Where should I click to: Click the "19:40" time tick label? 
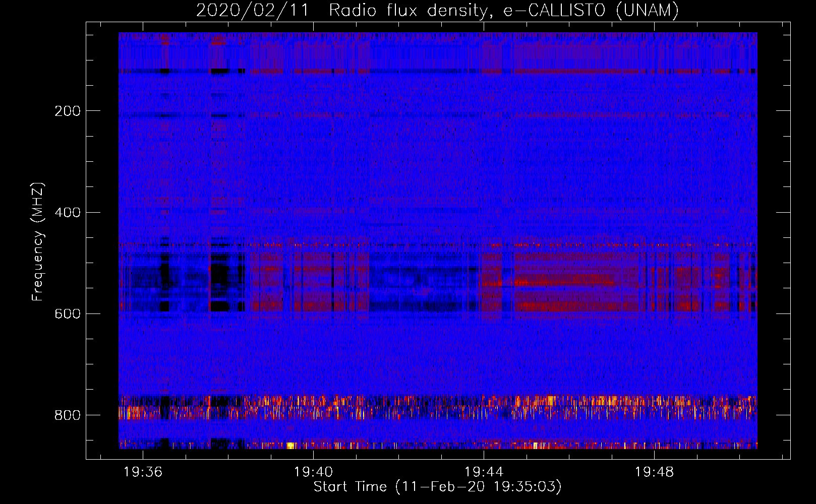pos(313,472)
